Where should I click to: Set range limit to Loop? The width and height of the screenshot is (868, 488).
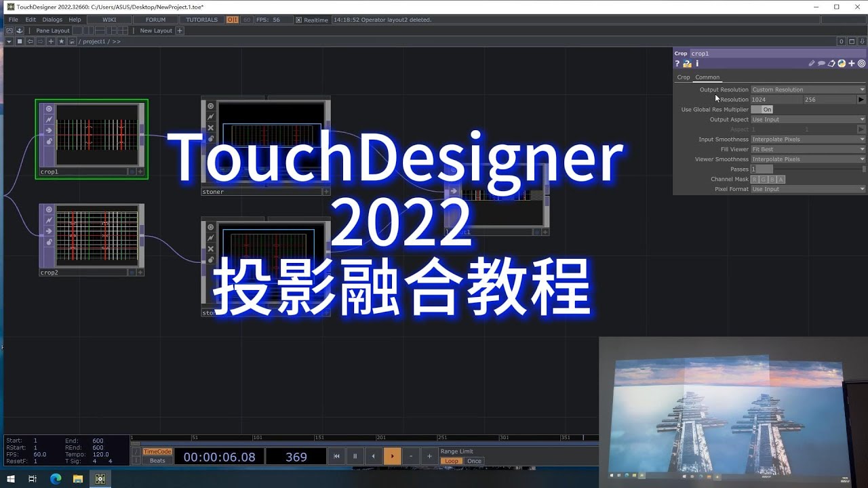pyautogui.click(x=451, y=461)
